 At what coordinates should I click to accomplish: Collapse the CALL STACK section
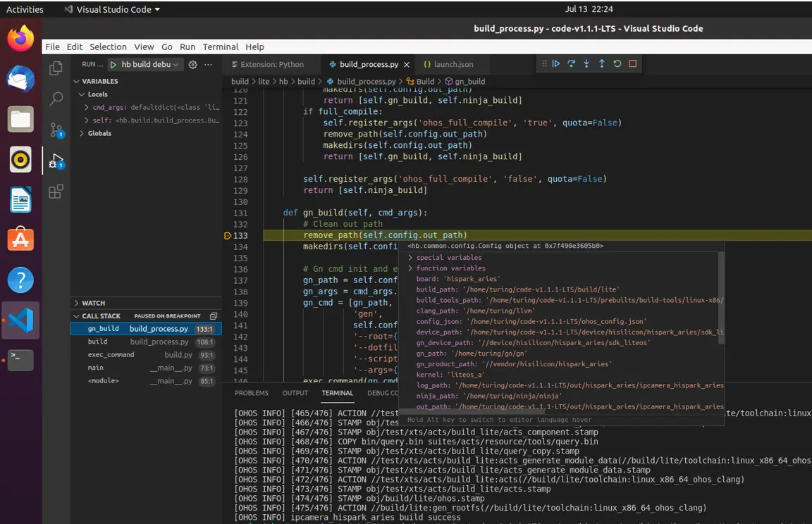coord(77,316)
